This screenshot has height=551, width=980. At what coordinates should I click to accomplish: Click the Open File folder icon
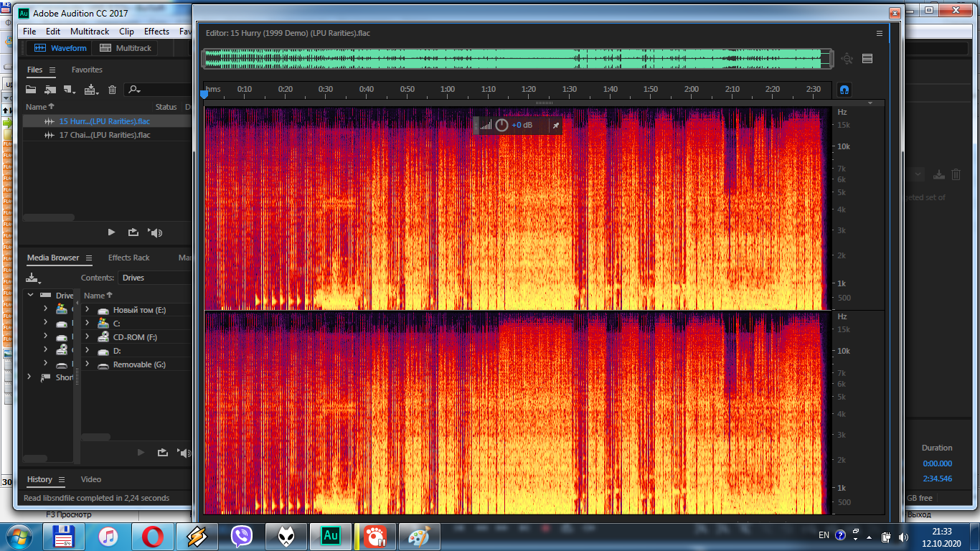point(31,90)
